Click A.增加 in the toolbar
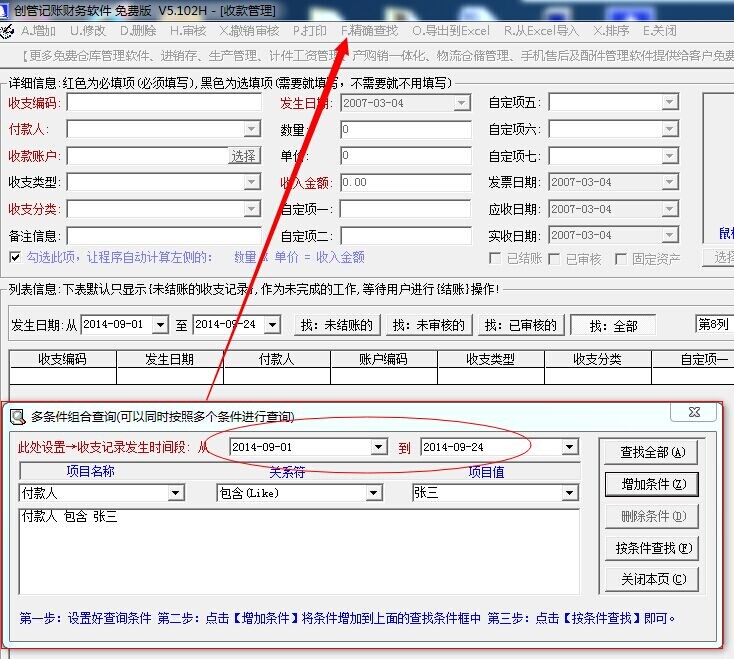 38,31
